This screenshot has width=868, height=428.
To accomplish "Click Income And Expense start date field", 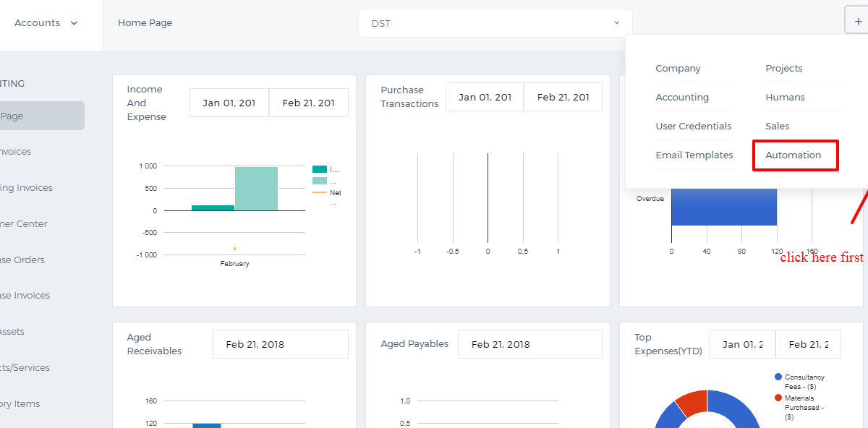I will (229, 103).
